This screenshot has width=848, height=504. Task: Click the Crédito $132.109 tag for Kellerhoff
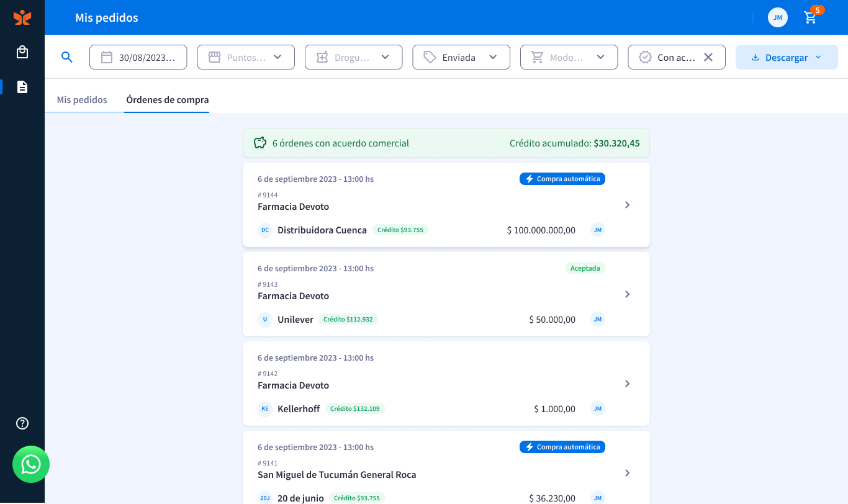355,409
